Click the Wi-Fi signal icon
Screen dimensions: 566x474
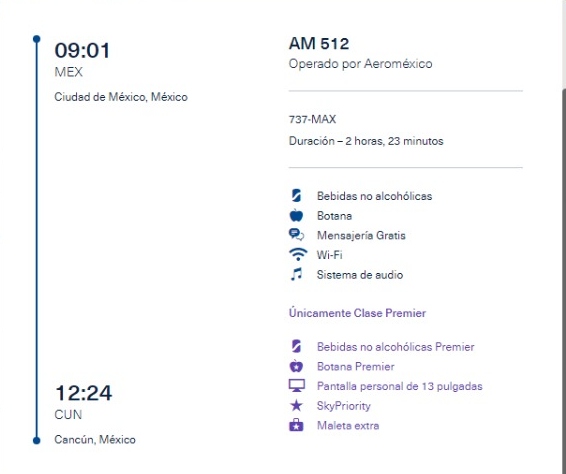[298, 255]
